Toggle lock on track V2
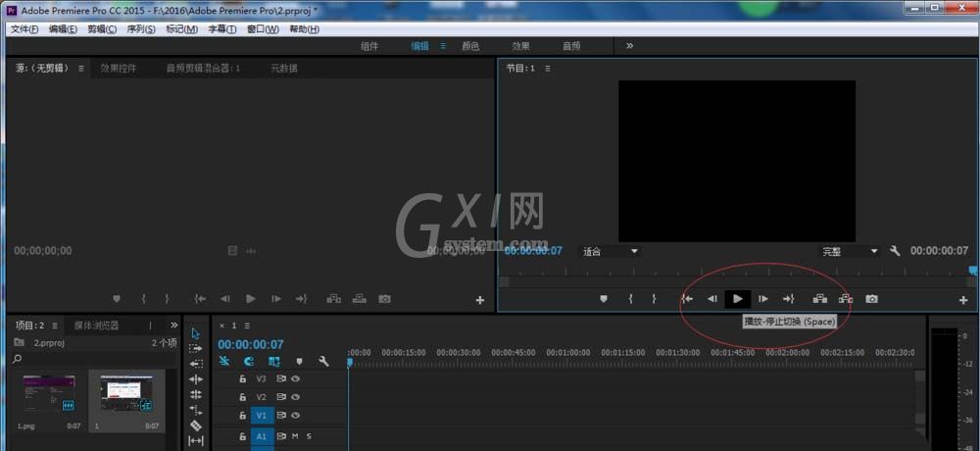This screenshot has height=451, width=980. [x=243, y=396]
